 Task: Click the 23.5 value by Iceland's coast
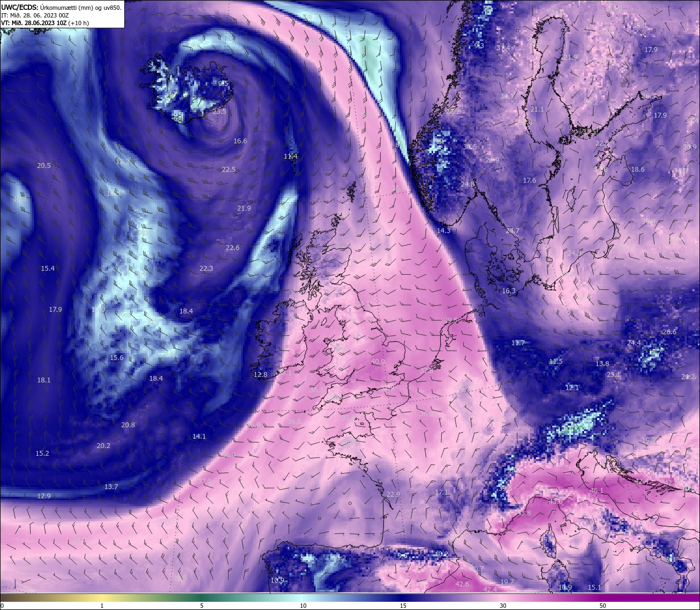[219, 112]
